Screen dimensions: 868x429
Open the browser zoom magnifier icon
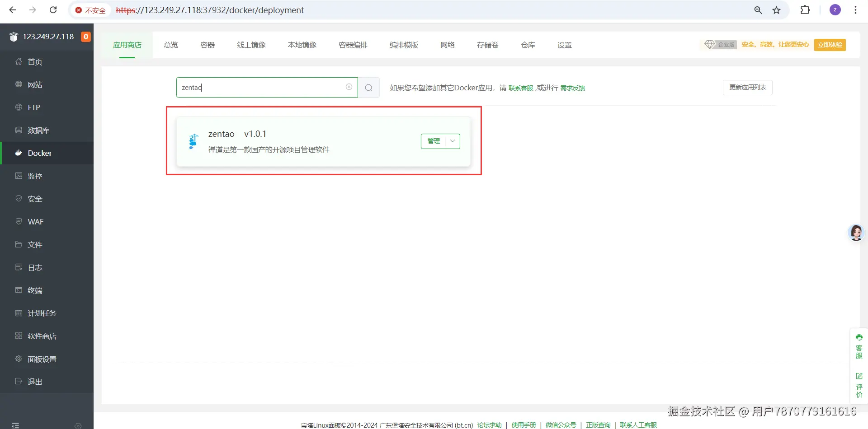[758, 10]
